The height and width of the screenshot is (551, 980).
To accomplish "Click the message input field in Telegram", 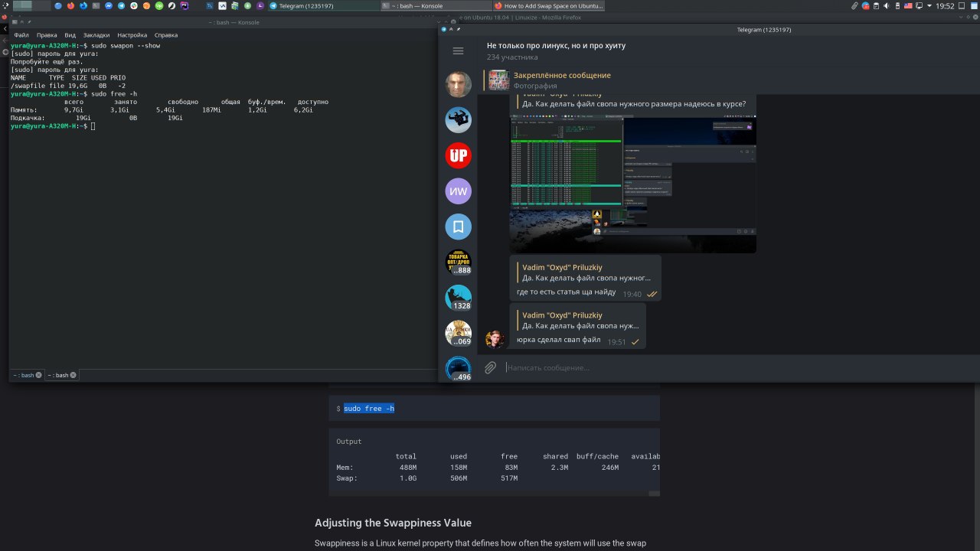I will 735,368.
